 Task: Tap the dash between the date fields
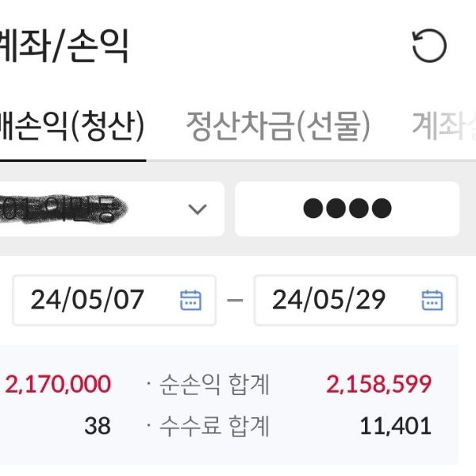pyautogui.click(x=235, y=301)
